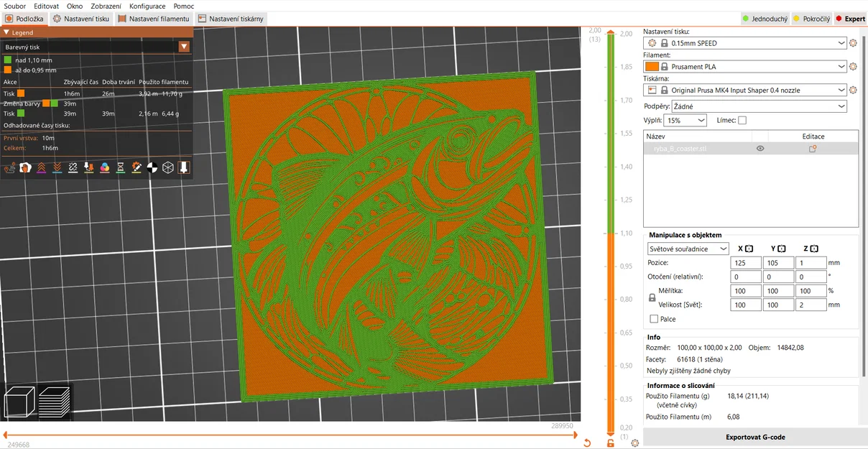The height and width of the screenshot is (449, 868).
Task: Open the Prusament PLA filament dropdown
Action: [745, 67]
